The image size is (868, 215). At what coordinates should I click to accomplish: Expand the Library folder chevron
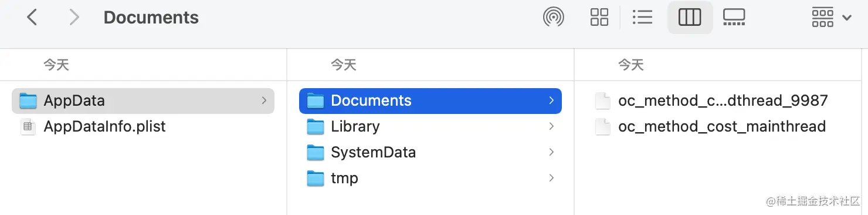point(551,126)
